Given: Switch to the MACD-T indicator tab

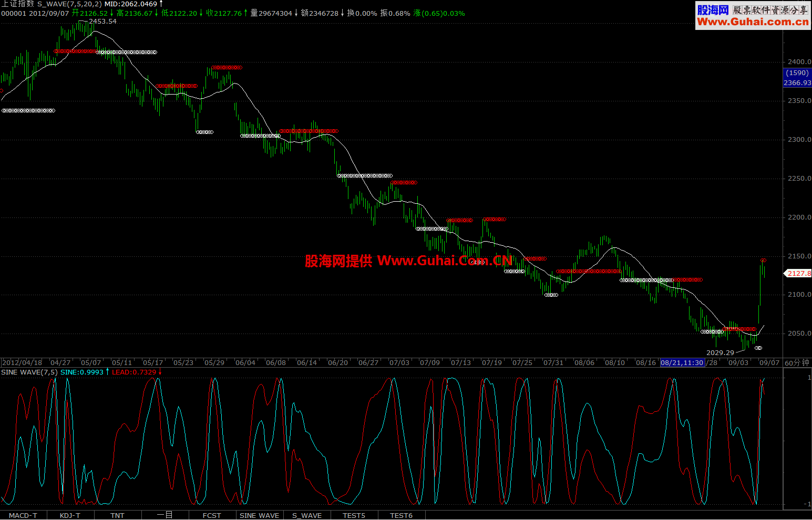Looking at the screenshot, I should (x=23, y=515).
